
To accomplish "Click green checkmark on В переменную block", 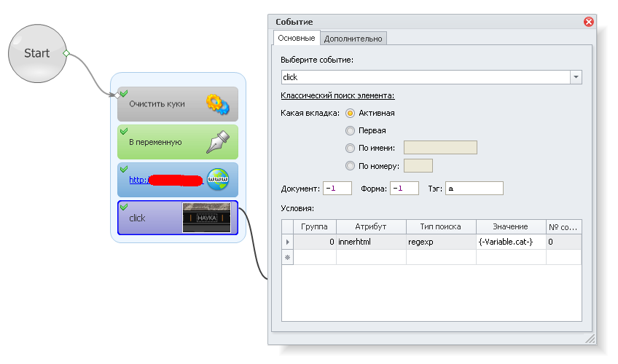I will pyautogui.click(x=124, y=131).
